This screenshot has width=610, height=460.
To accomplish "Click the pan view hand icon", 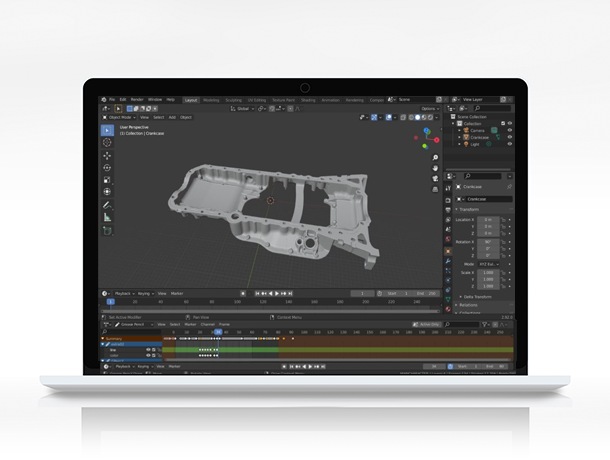I will pyautogui.click(x=435, y=168).
